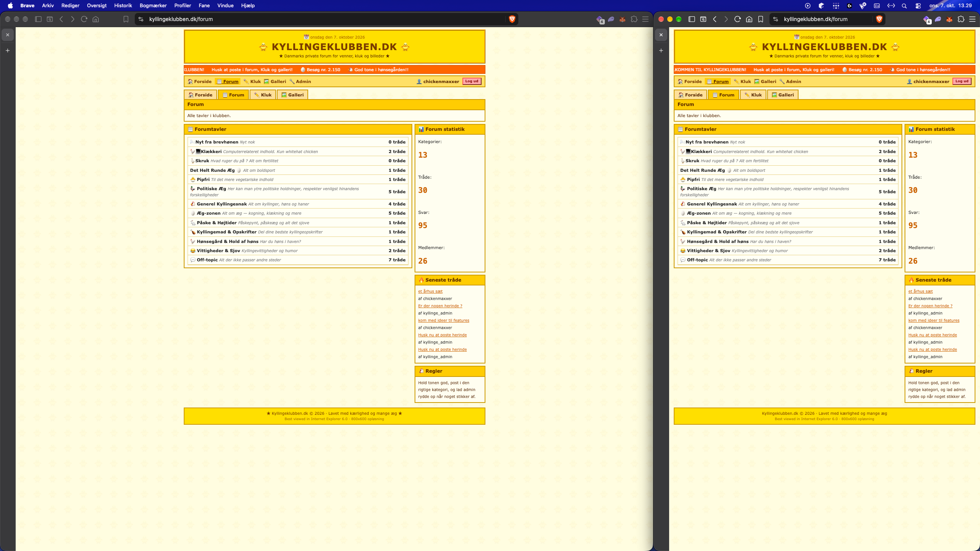Screen dimensions: 980x551
Task: Open Off-topic board in left window
Action: [x=207, y=260]
